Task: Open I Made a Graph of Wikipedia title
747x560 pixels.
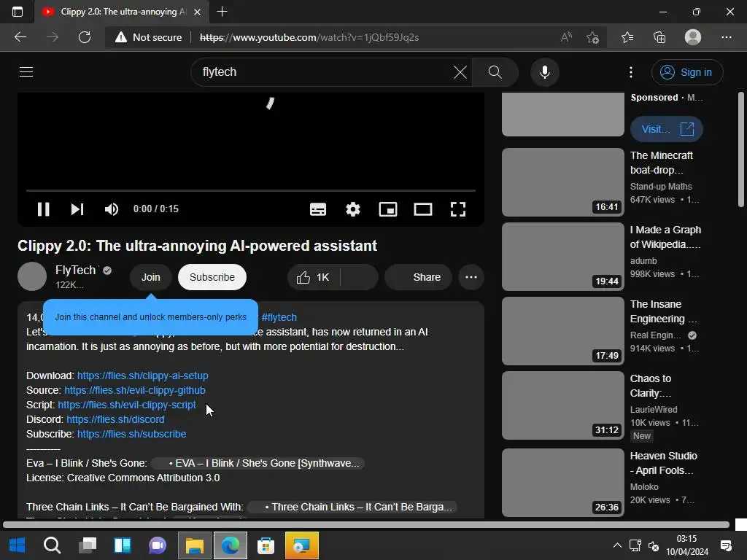Action: click(x=665, y=237)
